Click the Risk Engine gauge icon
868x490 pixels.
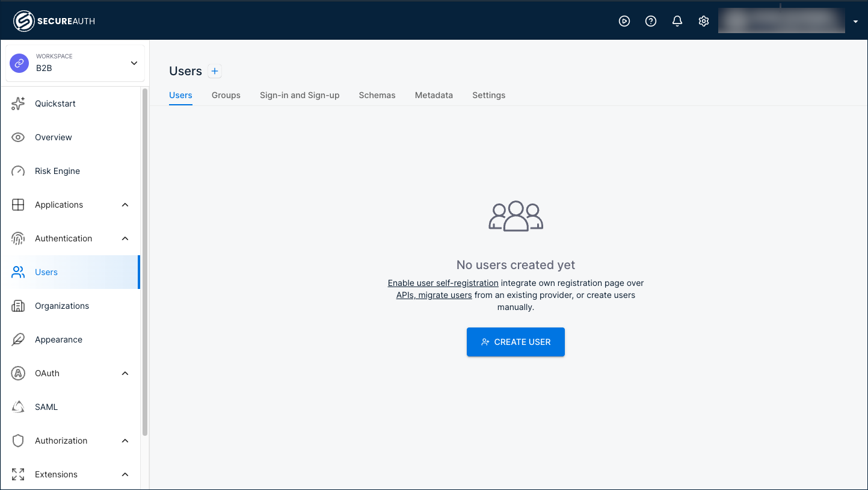click(18, 171)
